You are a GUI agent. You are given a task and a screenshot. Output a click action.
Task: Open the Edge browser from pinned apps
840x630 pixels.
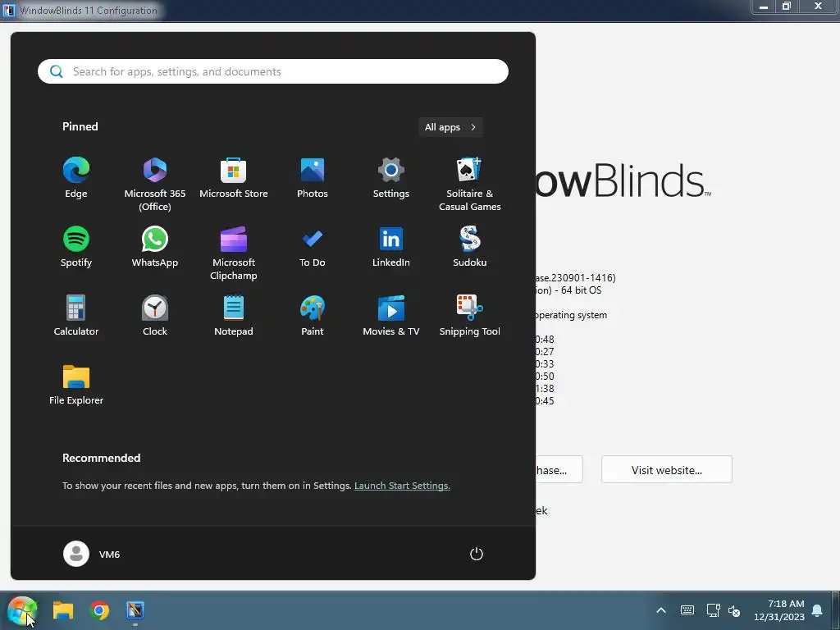pos(76,178)
